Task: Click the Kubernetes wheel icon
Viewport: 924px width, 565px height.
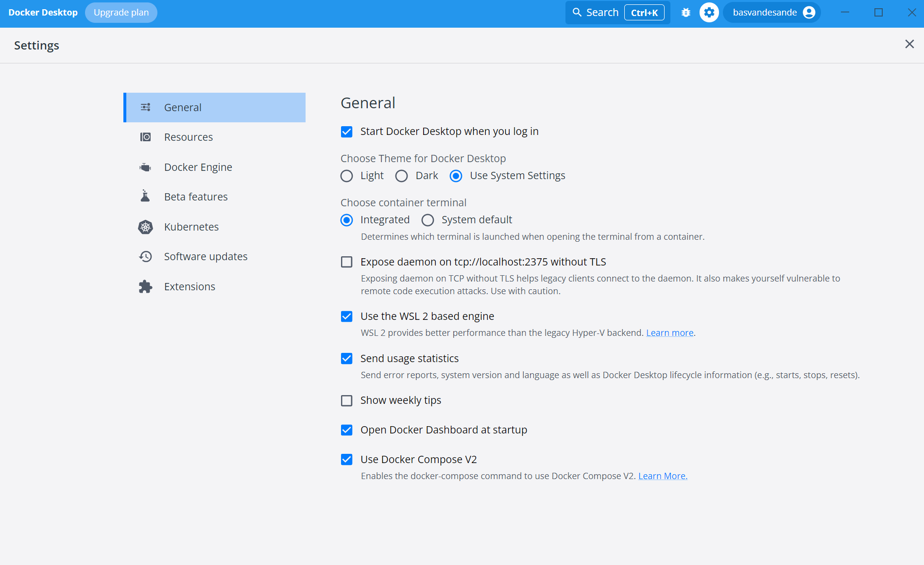Action: tap(146, 227)
